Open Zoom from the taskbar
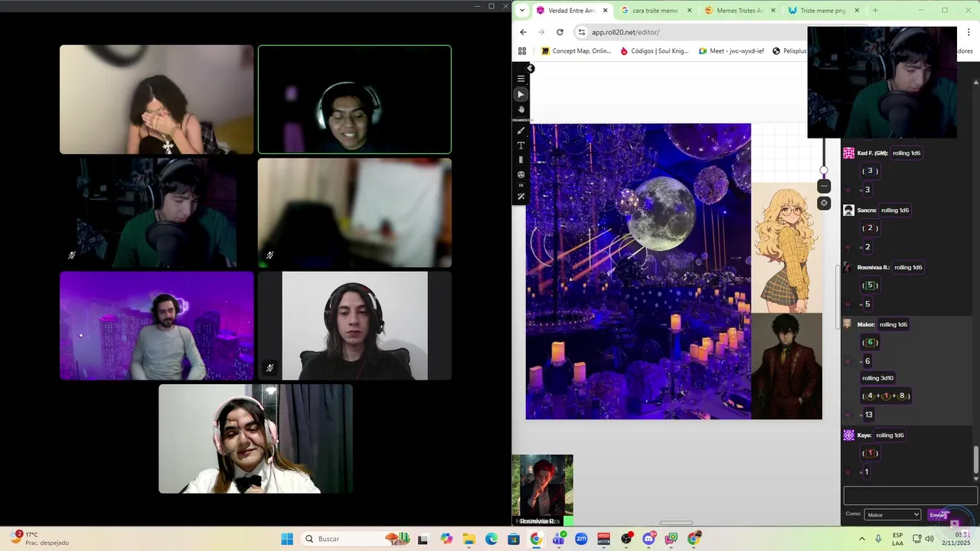 (x=581, y=539)
